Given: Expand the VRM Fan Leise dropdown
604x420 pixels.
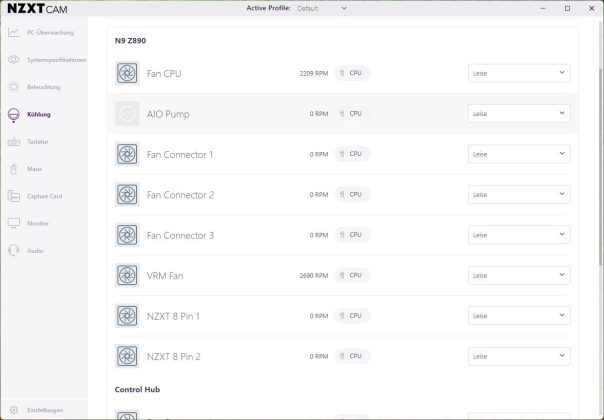Looking at the screenshot, I should [519, 275].
